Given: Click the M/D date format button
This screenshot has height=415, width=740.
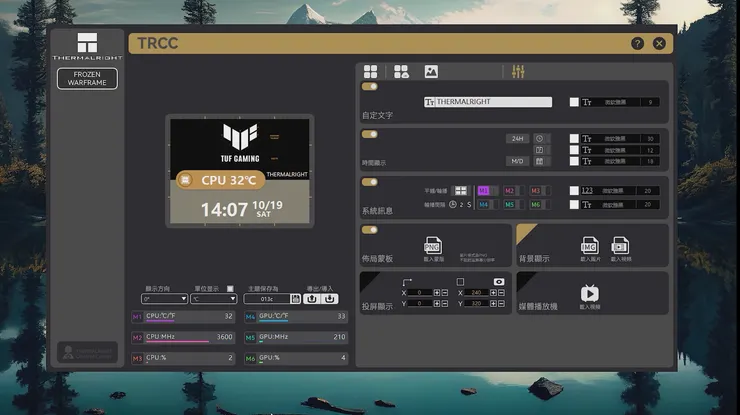Looking at the screenshot, I should coord(517,161).
